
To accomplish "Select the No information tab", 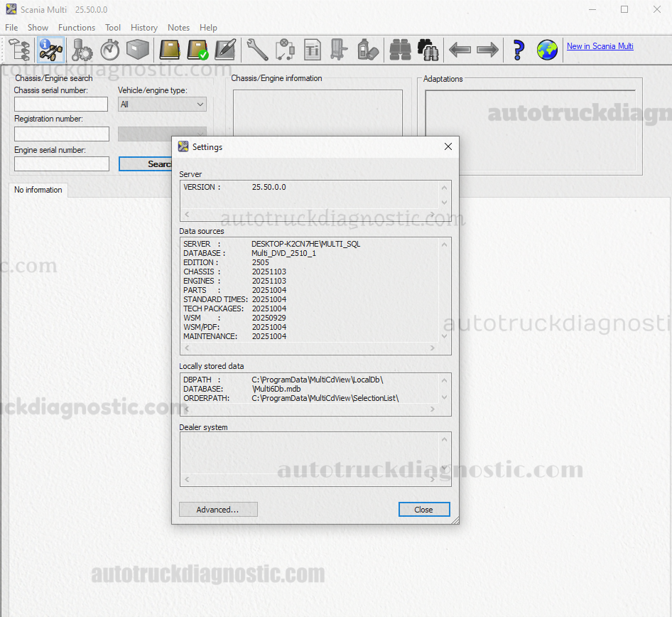I will click(x=38, y=190).
